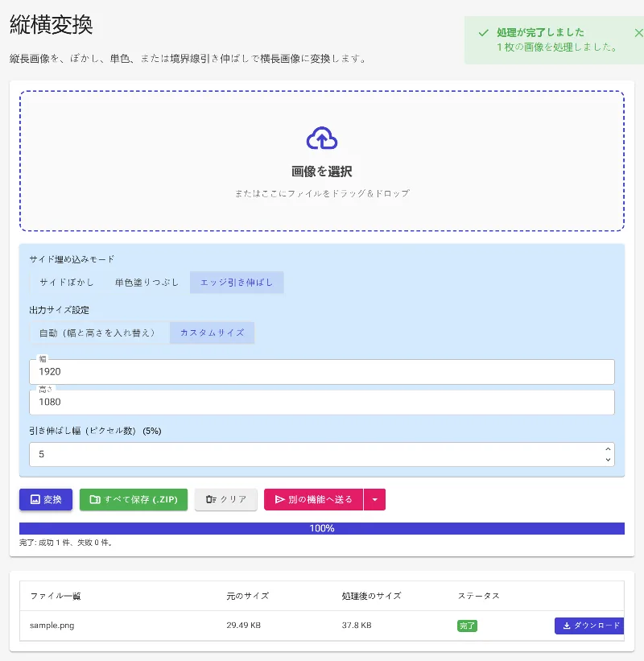Select 単色塗りつぶし mode
Screen dimensions: 644x661
pos(147,283)
